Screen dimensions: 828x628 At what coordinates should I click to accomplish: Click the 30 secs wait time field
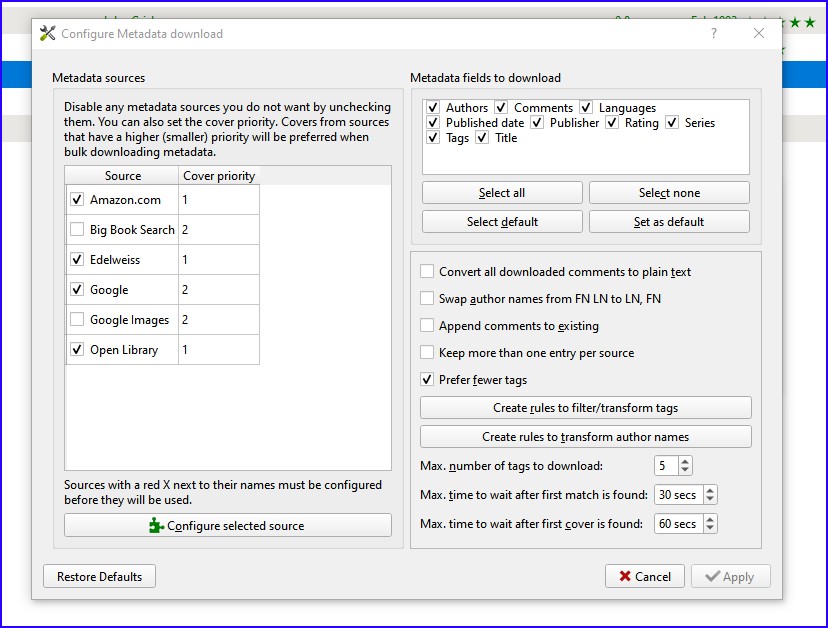679,495
